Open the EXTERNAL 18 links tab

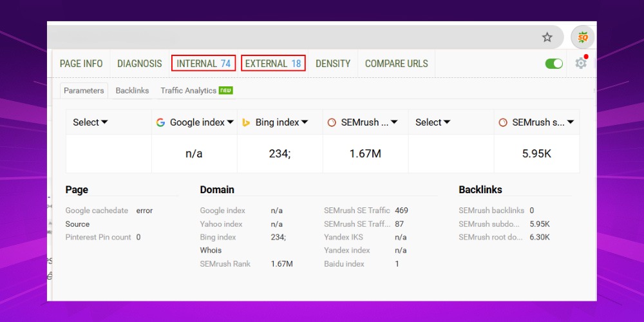273,63
